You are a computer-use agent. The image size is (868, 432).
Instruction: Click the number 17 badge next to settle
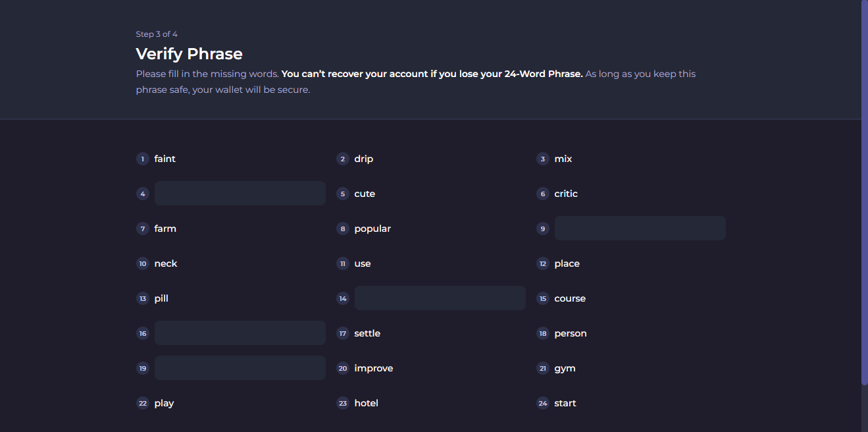click(342, 333)
